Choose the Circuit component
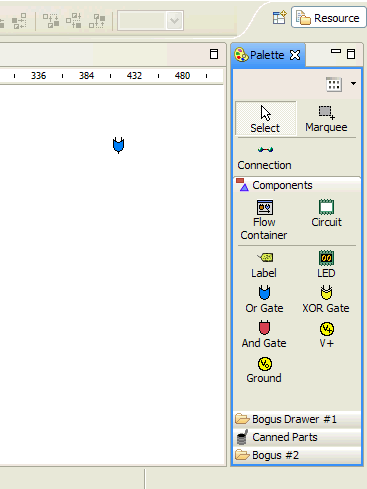 [x=326, y=213]
